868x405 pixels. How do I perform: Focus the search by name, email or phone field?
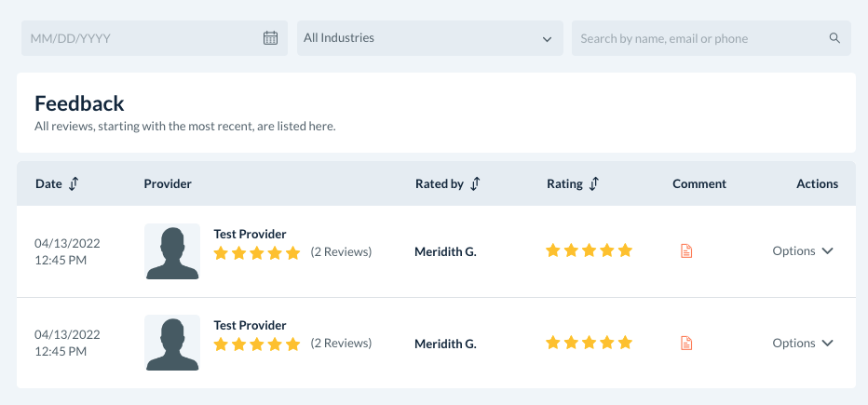tap(698, 38)
